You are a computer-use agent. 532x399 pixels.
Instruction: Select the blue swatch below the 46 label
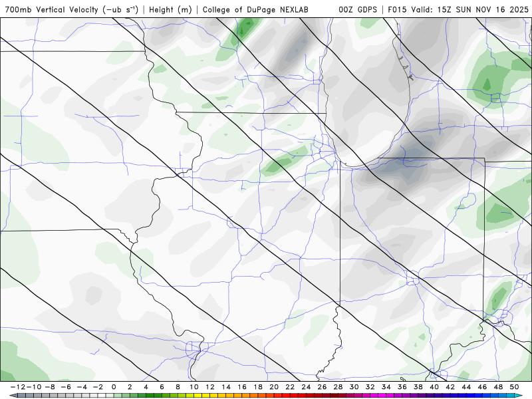point(487,396)
